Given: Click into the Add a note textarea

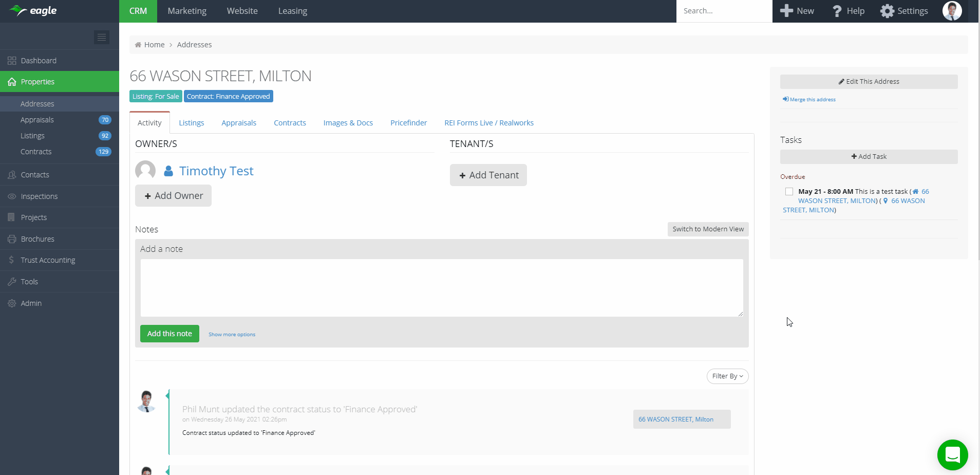Looking at the screenshot, I should pos(442,288).
